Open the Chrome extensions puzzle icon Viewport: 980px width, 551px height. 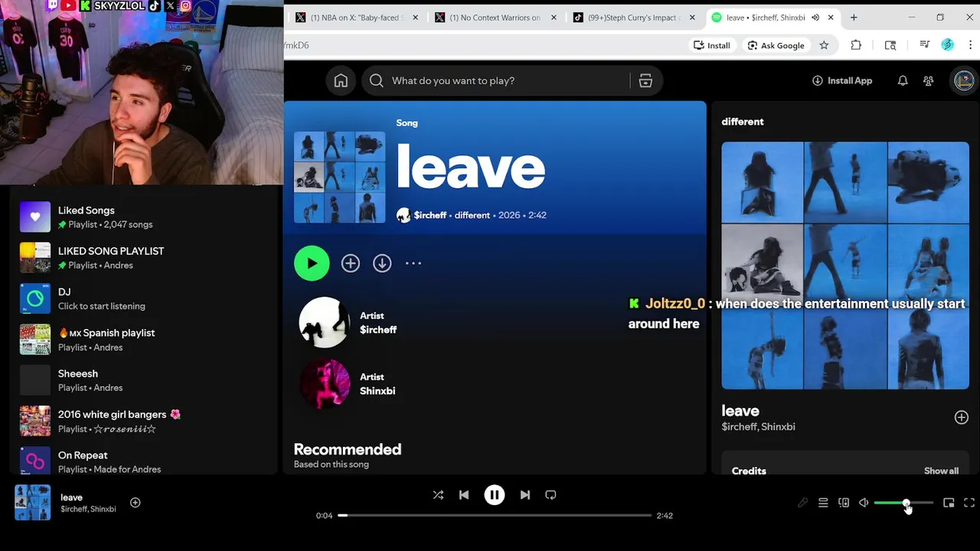856,45
